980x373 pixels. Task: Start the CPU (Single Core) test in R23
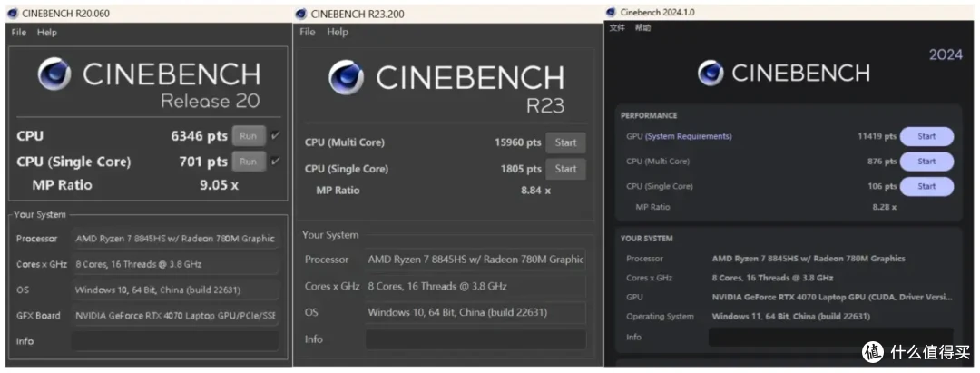click(x=565, y=169)
